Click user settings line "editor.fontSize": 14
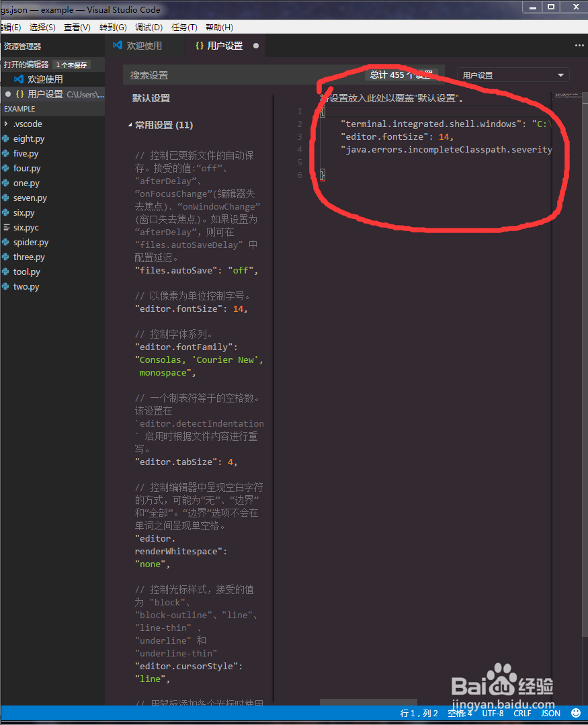 pyautogui.click(x=397, y=137)
